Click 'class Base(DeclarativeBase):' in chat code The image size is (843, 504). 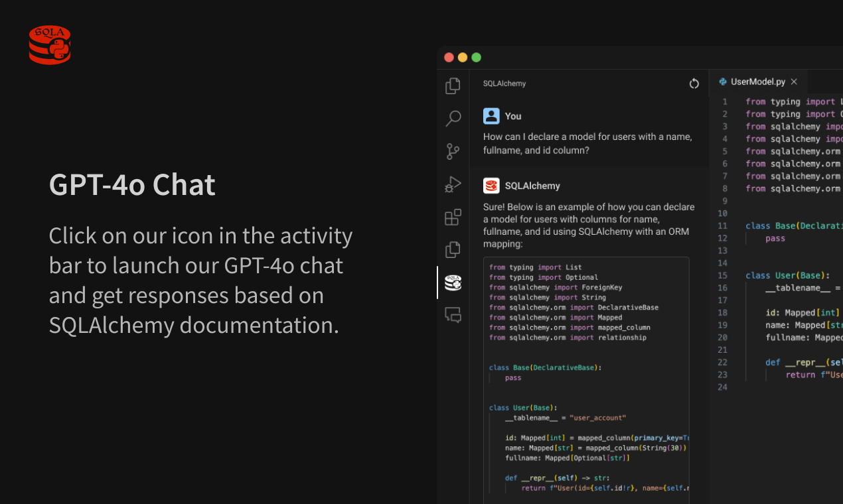point(545,367)
